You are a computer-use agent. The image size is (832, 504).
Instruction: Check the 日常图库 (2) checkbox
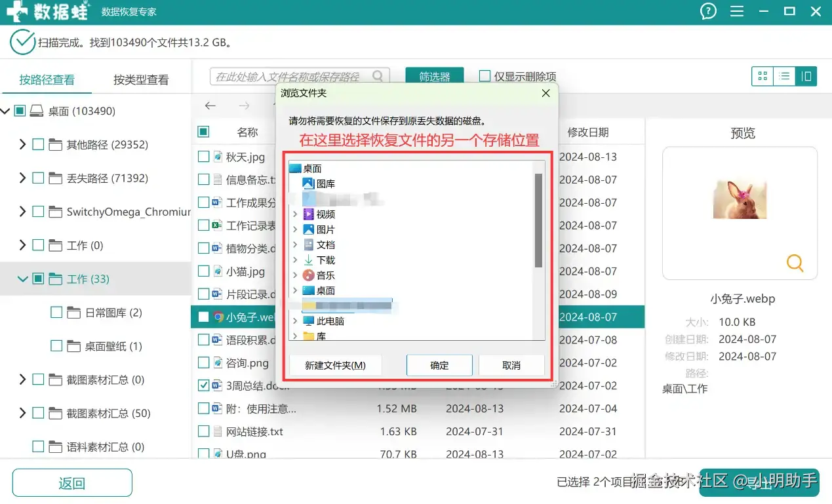pos(56,313)
